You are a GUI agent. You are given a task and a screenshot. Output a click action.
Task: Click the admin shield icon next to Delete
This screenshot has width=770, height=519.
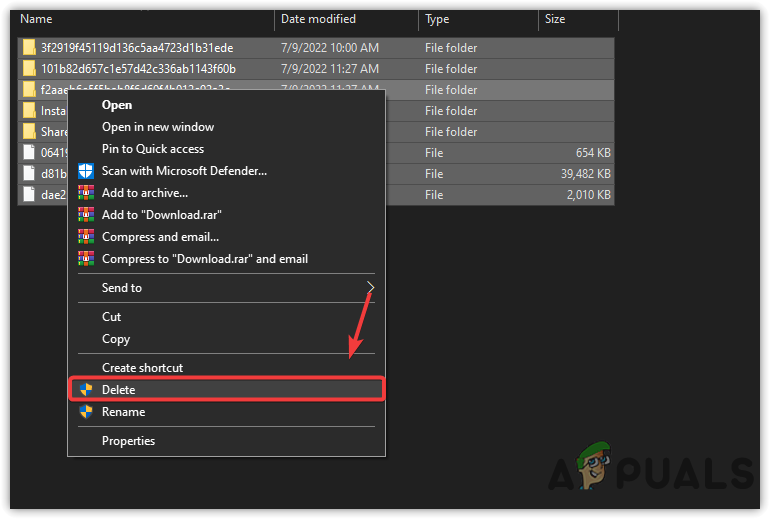[85, 390]
